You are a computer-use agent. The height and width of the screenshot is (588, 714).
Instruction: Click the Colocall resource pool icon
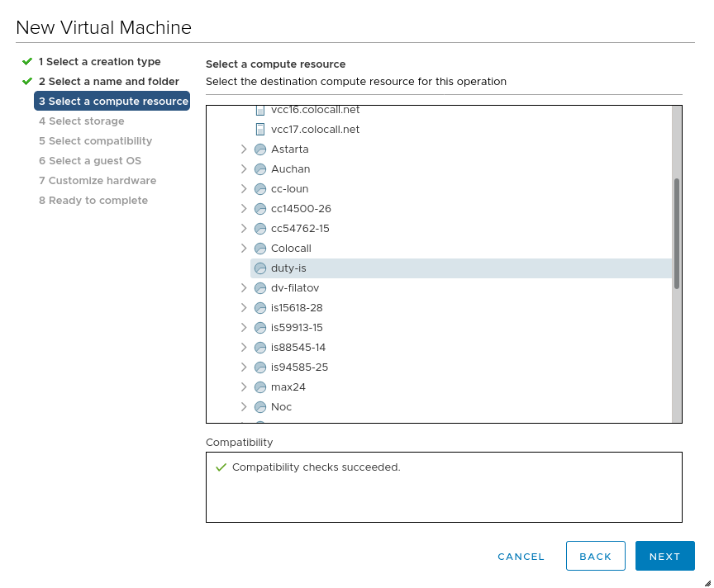[260, 249]
